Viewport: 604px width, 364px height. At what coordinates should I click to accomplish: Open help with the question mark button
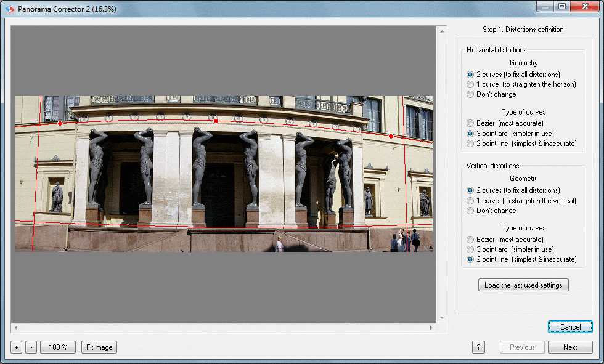point(478,347)
